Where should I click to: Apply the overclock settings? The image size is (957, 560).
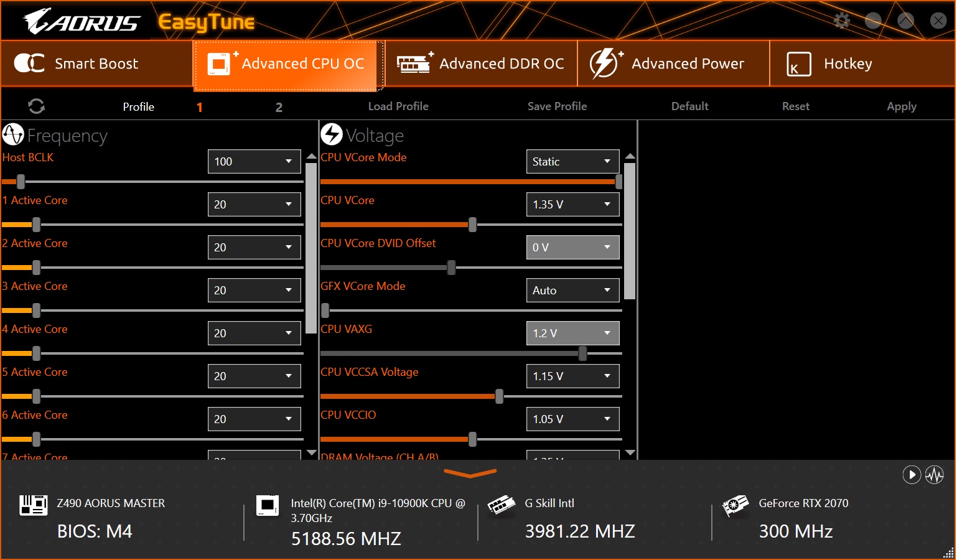(x=902, y=106)
